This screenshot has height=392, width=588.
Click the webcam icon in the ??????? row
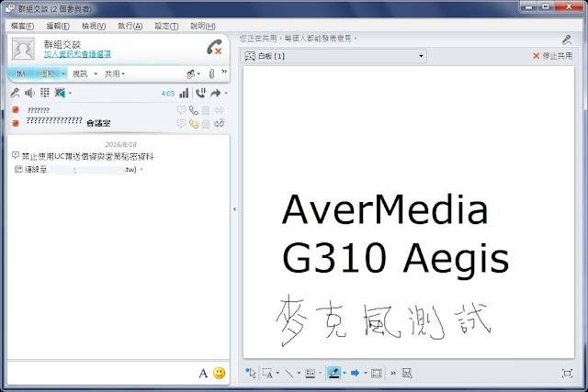[206, 110]
